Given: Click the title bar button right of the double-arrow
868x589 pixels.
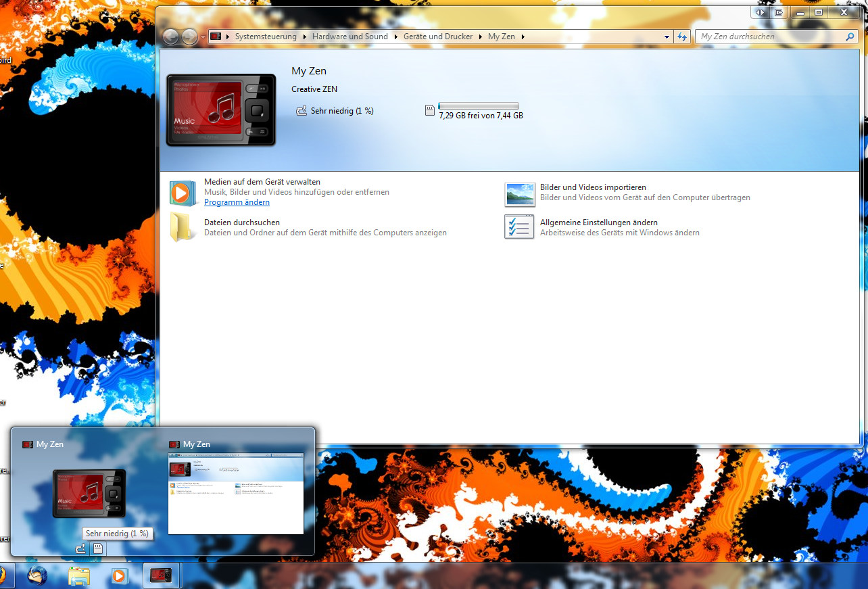Looking at the screenshot, I should [x=779, y=12].
